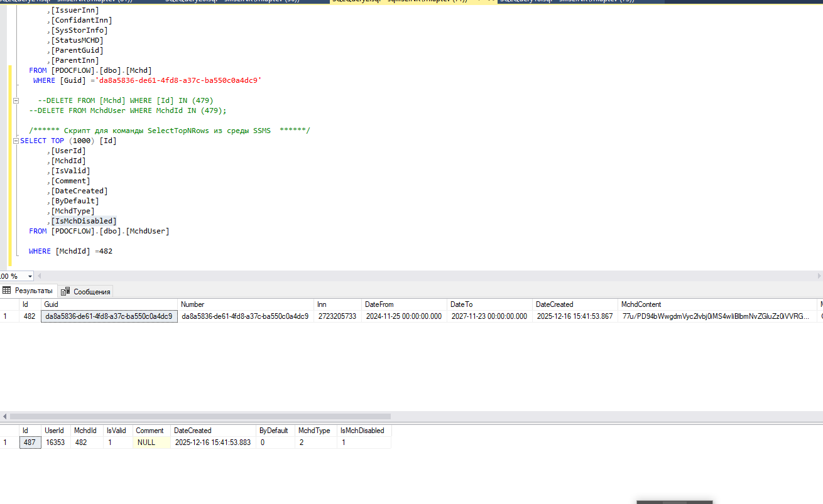Viewport: 823px width, 504px height.
Task: Click the FROM [PDOCFLOW].[dbo].[Mchd] line
Action: (x=90, y=70)
